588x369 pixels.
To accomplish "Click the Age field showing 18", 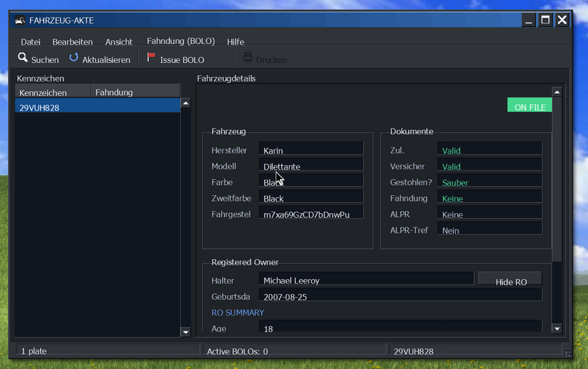I will click(400, 326).
